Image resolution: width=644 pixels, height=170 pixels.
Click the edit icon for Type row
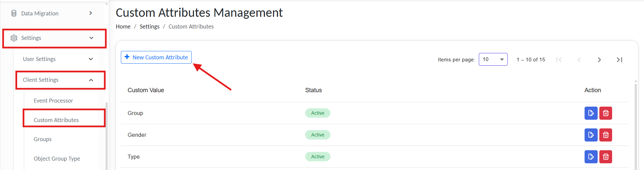tap(591, 157)
